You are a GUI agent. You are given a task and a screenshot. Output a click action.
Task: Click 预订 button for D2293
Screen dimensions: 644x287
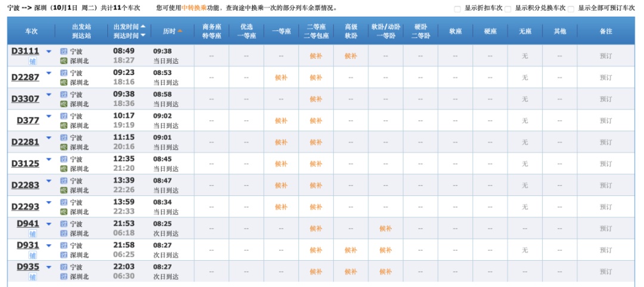coord(606,207)
